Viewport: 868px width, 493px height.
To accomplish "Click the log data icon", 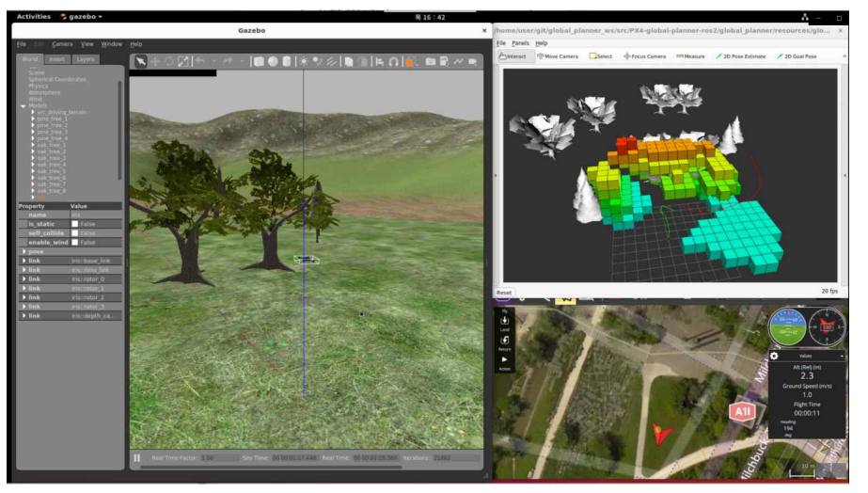I will coord(444,61).
